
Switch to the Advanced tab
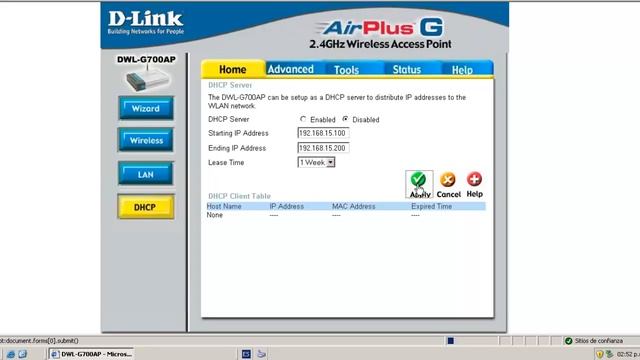291,69
